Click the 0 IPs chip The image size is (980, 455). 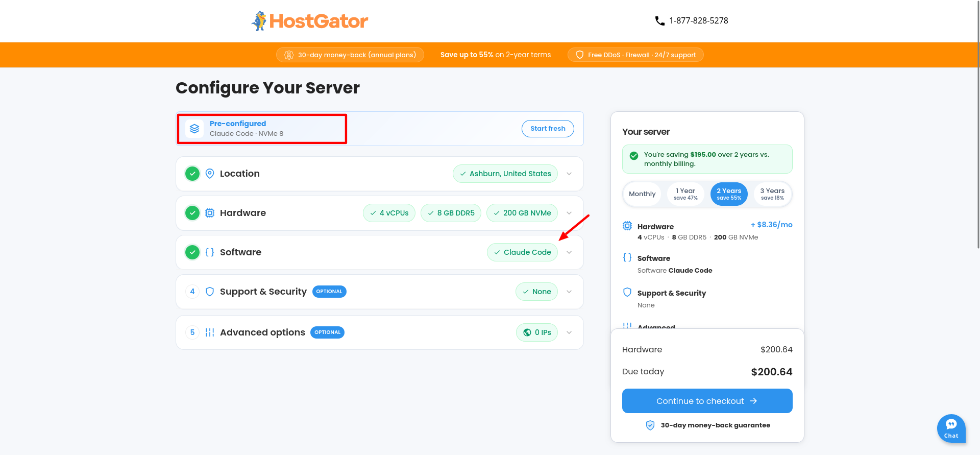click(x=537, y=332)
